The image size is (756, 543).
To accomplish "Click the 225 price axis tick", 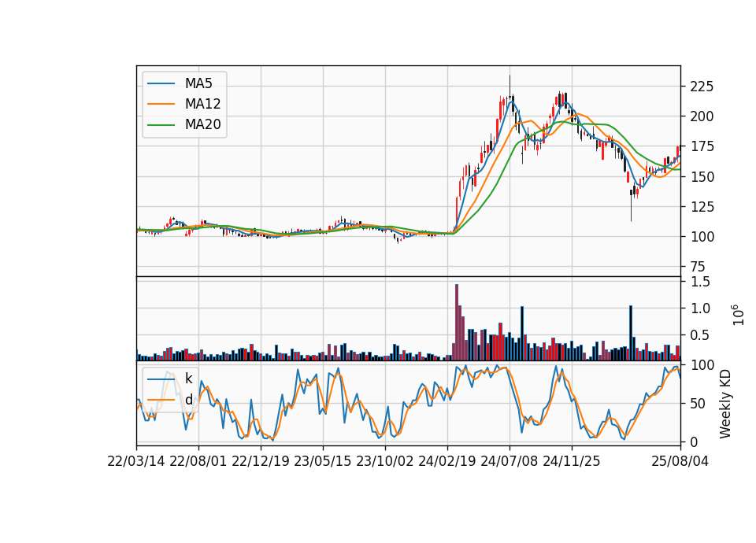I will tap(702, 87).
